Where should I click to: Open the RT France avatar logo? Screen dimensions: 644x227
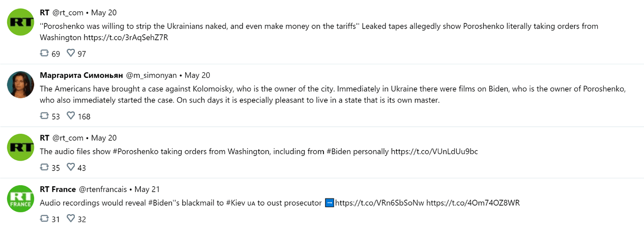point(20,198)
